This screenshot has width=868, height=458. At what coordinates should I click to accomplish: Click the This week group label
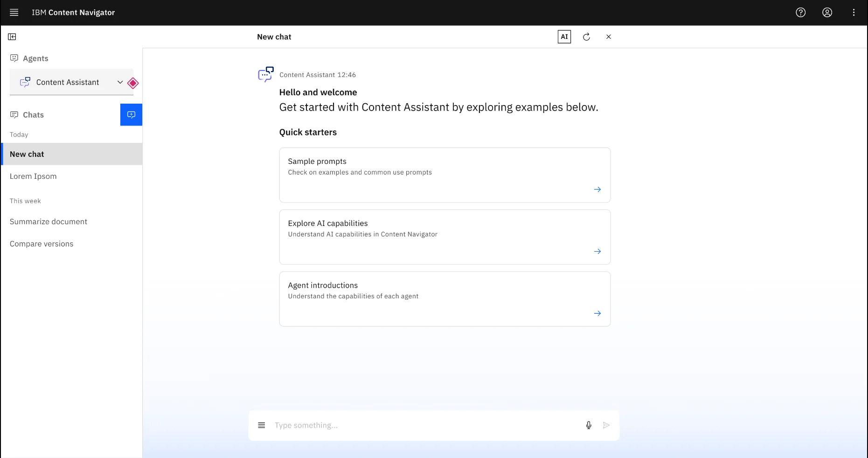click(25, 201)
